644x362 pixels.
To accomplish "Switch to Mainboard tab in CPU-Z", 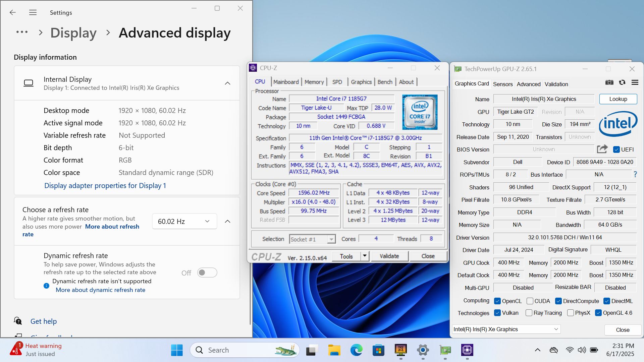I will [x=286, y=82].
